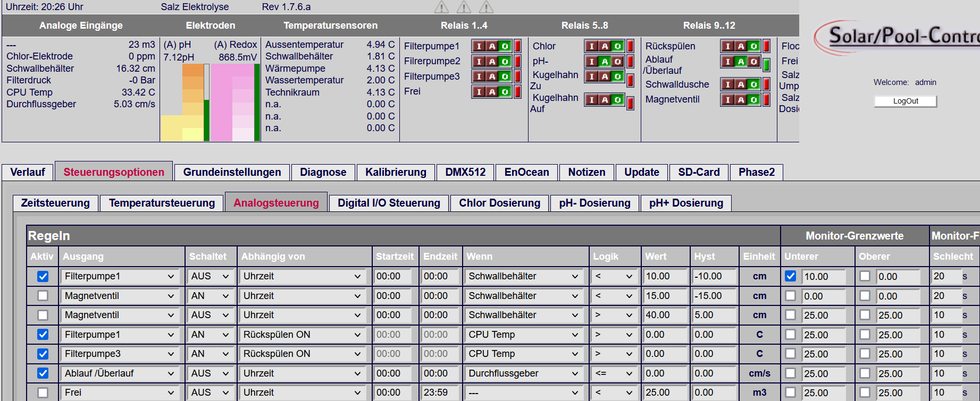980x401 pixels.
Task: Enable Aktiv for Magnetventil AN rule
Action: coord(43,296)
